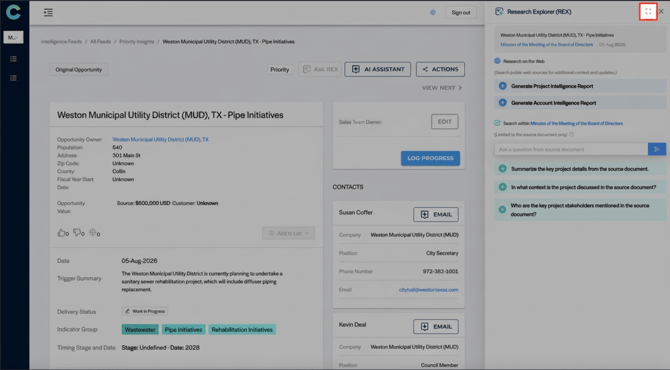The image size is (670, 370).
Task: Select Who are key project stakeholders suggestion
Action: 580,209
